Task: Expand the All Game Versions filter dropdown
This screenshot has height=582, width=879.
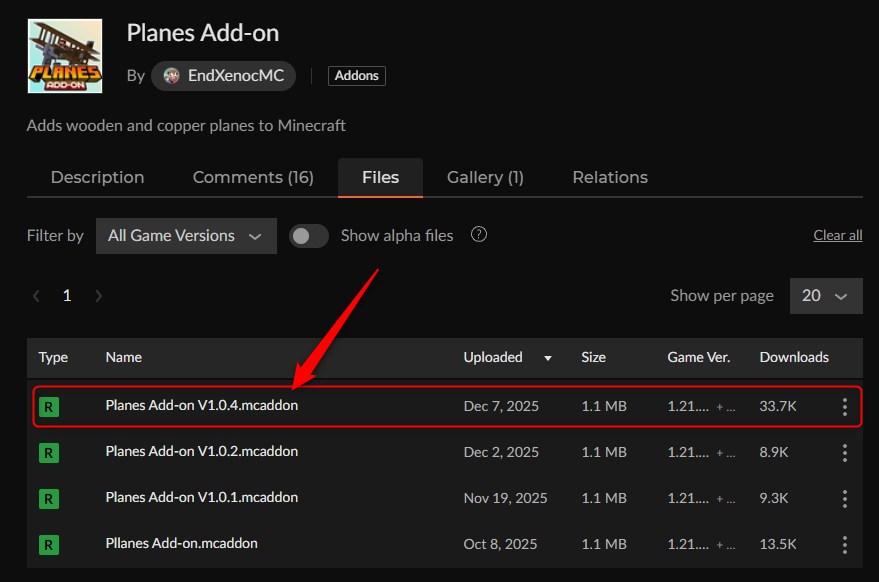Action: 186,236
